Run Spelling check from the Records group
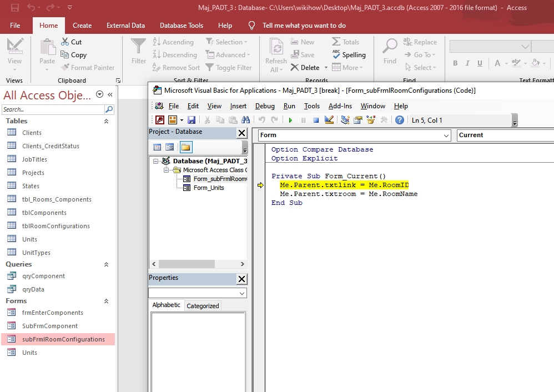This screenshot has height=392, width=554. tap(349, 55)
